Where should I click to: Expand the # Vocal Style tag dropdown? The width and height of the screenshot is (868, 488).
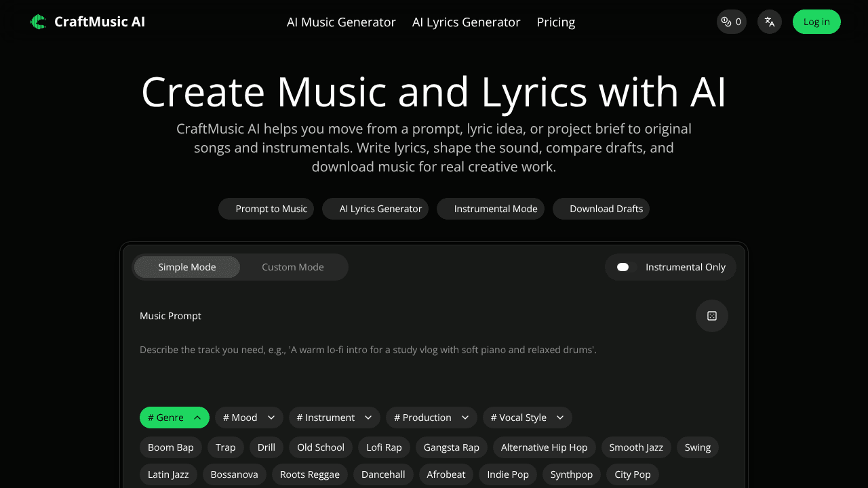[x=527, y=418]
